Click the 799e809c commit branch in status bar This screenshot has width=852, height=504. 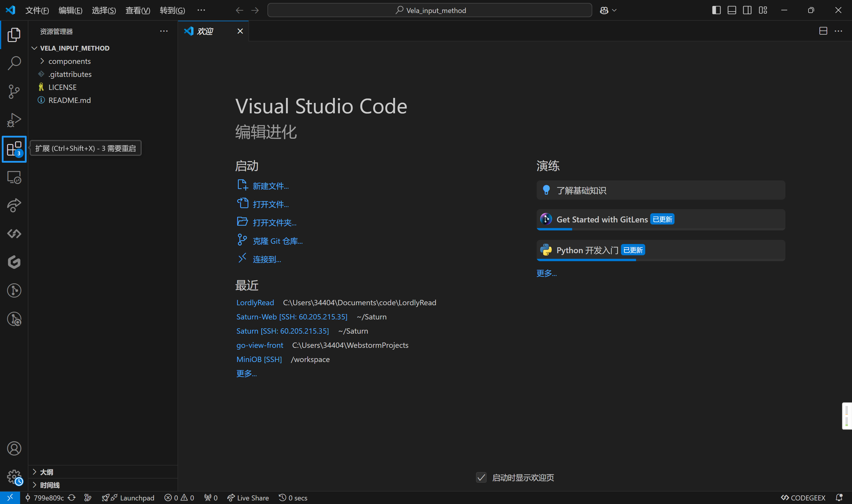click(44, 497)
